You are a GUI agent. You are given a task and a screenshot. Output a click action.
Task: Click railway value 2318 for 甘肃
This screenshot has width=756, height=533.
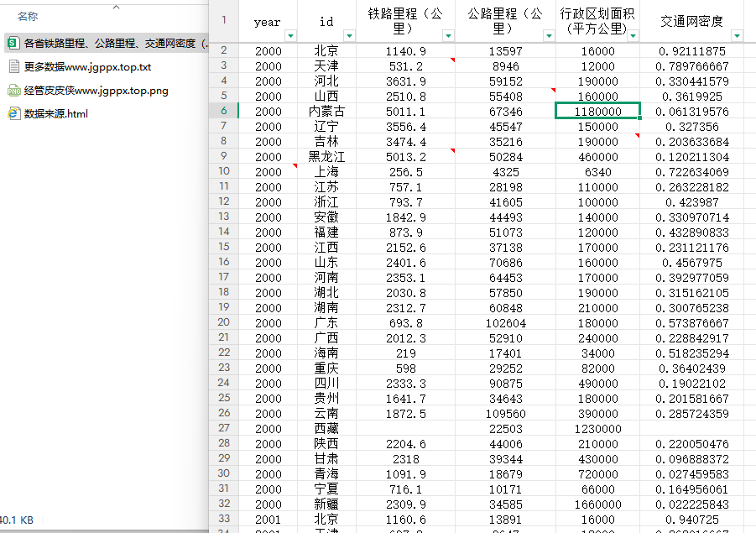405,459
